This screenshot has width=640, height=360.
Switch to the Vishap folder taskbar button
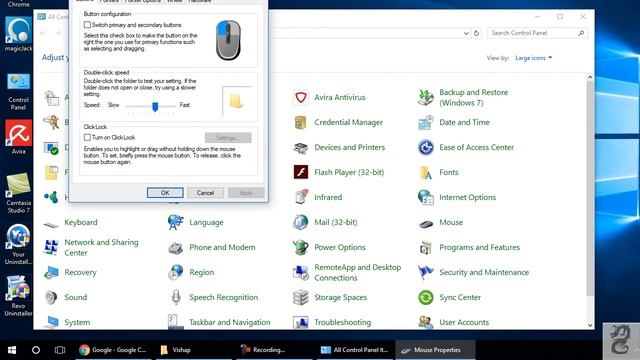point(193,350)
